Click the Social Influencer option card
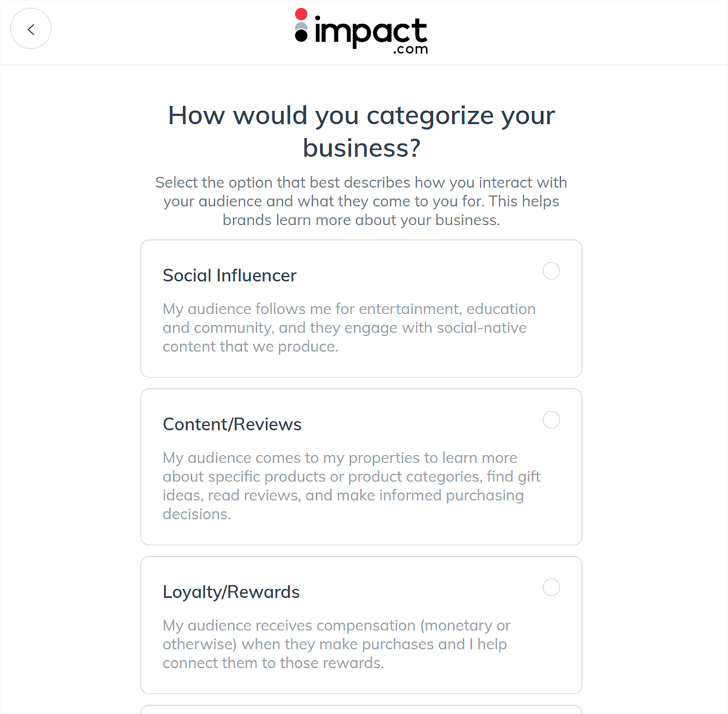This screenshot has width=728, height=714. 361,308
